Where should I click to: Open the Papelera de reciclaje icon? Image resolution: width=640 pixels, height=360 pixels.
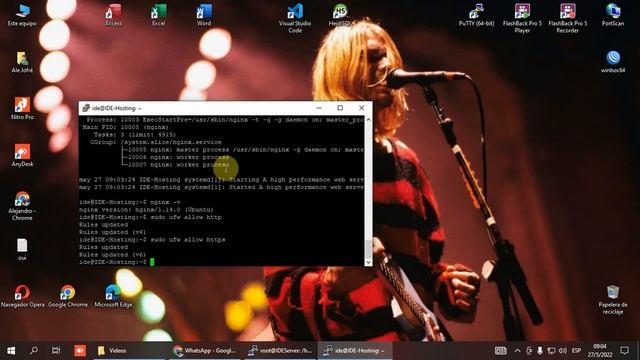coord(613,299)
